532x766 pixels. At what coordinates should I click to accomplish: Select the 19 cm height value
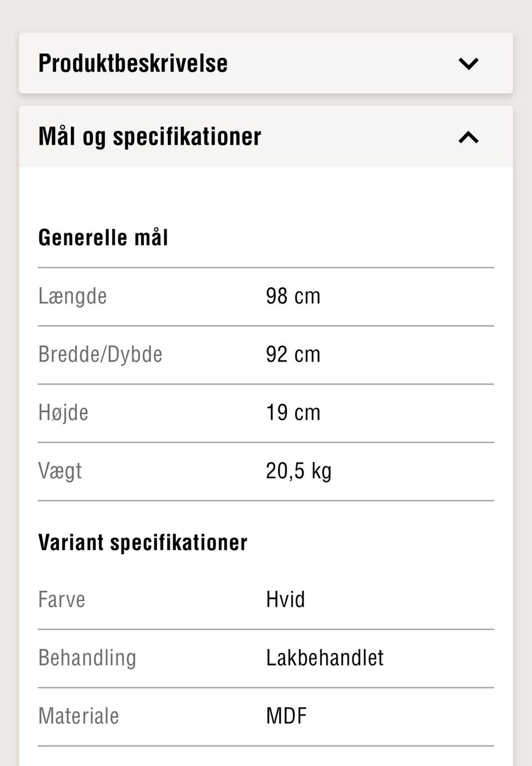(x=293, y=413)
